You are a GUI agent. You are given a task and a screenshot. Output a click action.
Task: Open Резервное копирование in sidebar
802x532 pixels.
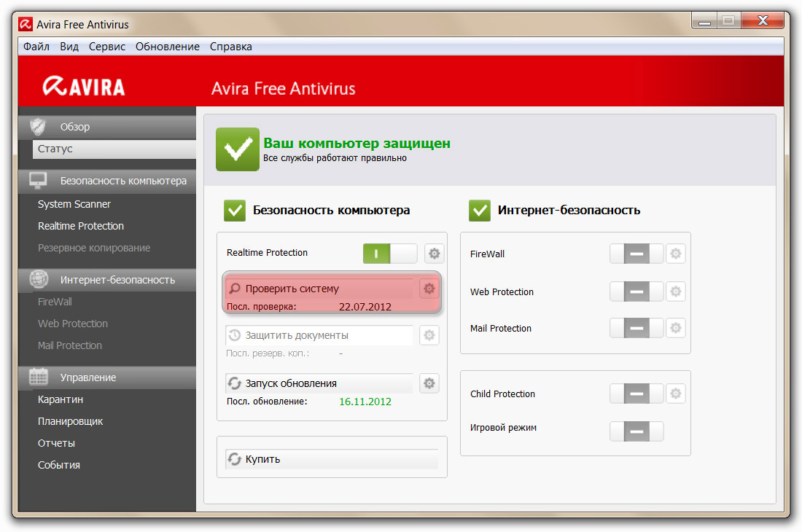pos(94,248)
